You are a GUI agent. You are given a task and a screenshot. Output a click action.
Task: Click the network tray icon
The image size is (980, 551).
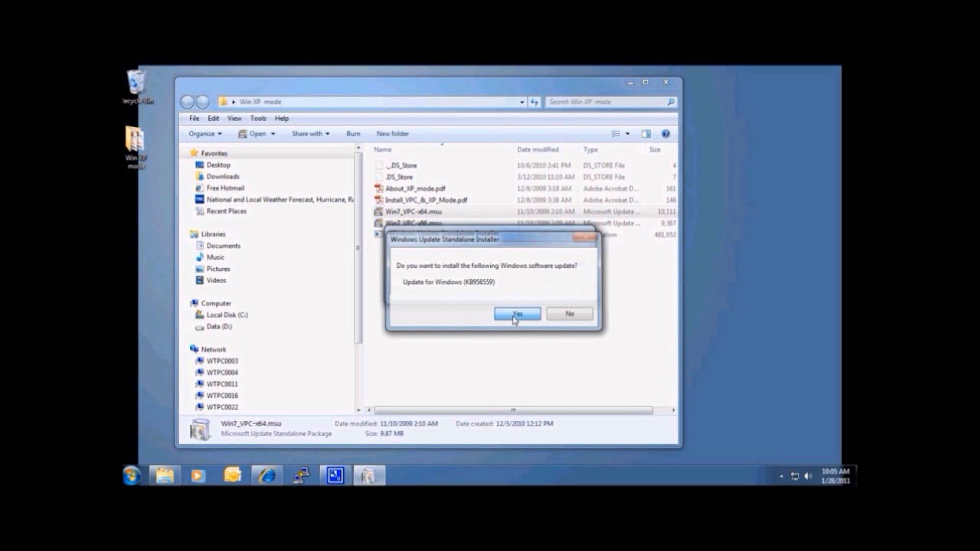tap(795, 476)
